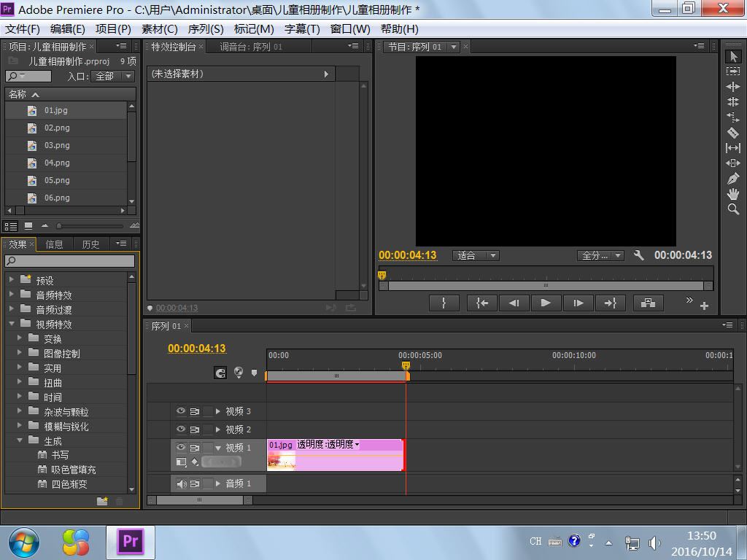Click the Mark In point button
This screenshot has width=747, height=560.
444,303
